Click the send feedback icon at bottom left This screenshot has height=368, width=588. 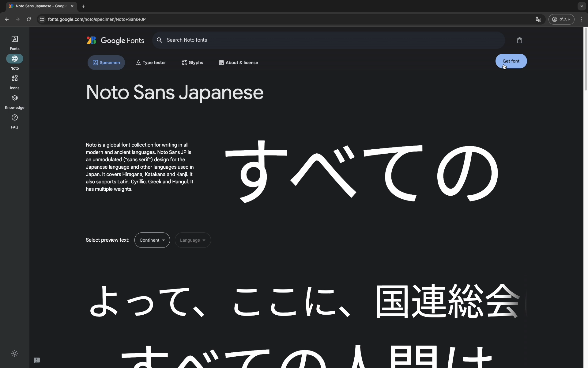click(x=37, y=360)
